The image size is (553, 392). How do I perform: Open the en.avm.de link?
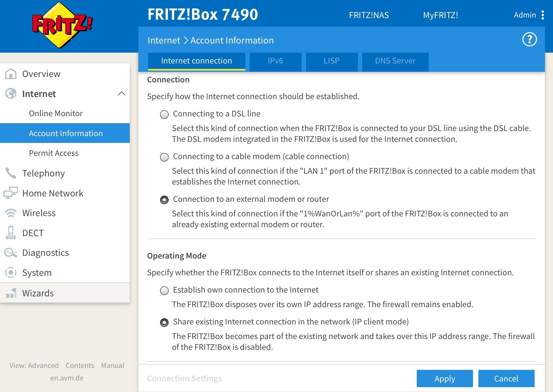[67, 378]
